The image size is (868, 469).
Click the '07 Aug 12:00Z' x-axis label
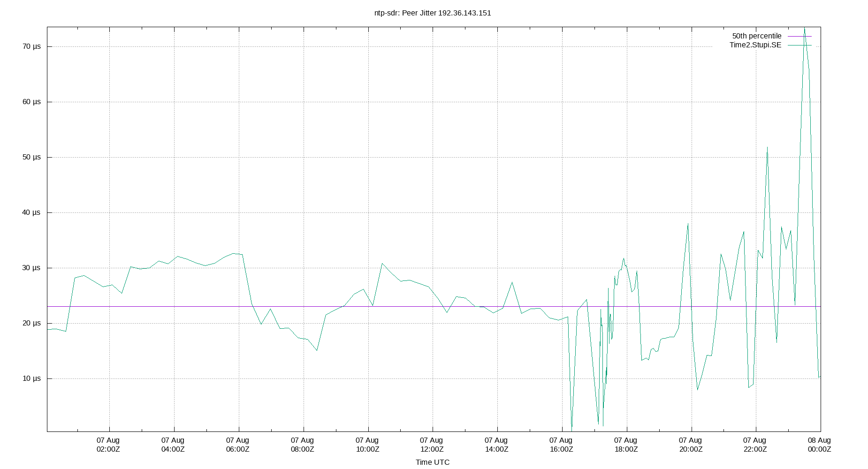click(x=432, y=445)
